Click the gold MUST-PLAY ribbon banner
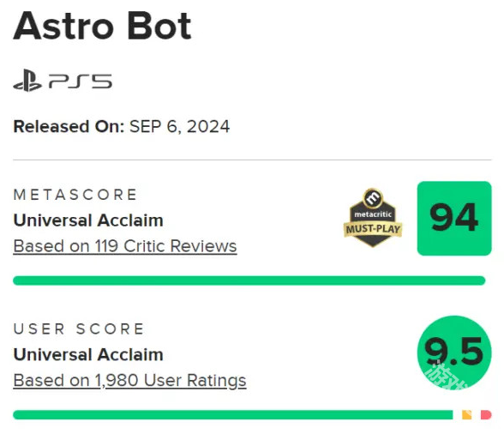The image size is (504, 434). click(373, 229)
